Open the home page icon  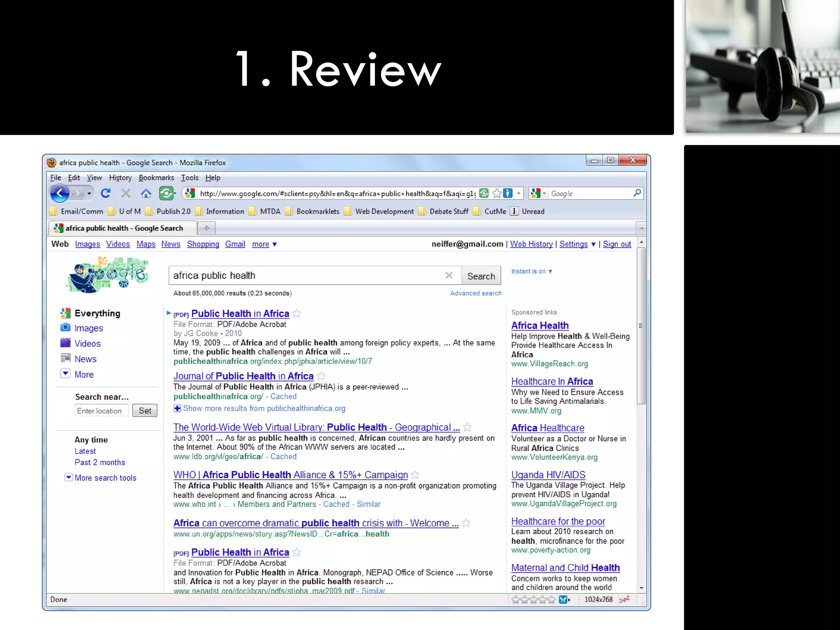coord(146,193)
